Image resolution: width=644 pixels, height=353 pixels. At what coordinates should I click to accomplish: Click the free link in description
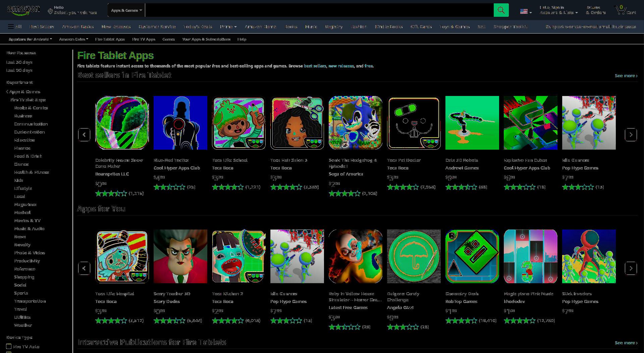click(x=368, y=66)
